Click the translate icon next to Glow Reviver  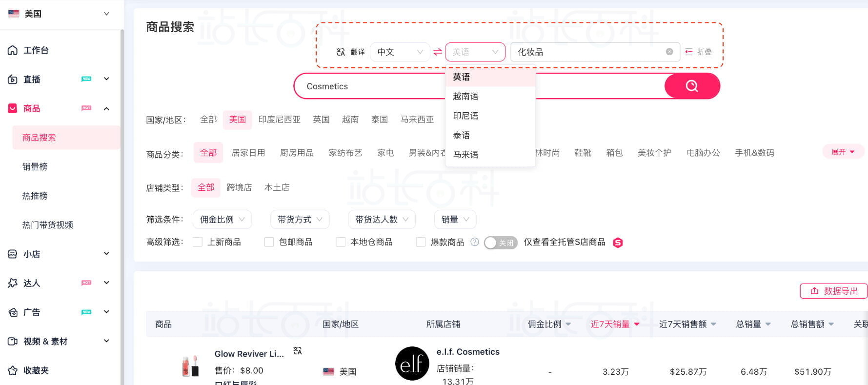pyautogui.click(x=298, y=351)
